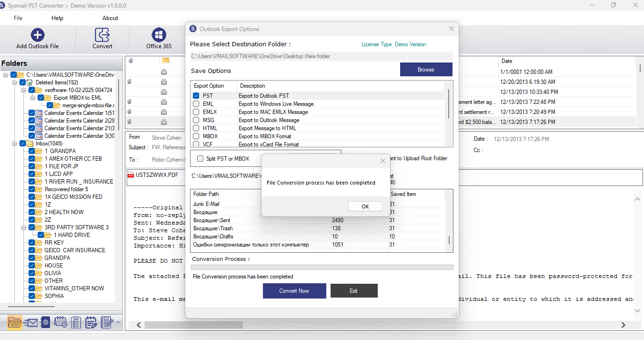Click the Export Option column header

tap(214, 86)
